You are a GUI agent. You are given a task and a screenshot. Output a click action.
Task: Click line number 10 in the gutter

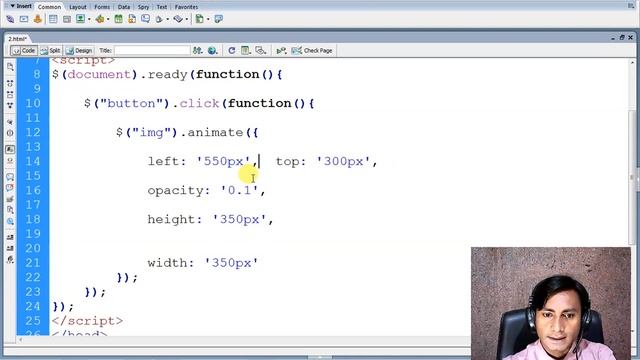33,103
